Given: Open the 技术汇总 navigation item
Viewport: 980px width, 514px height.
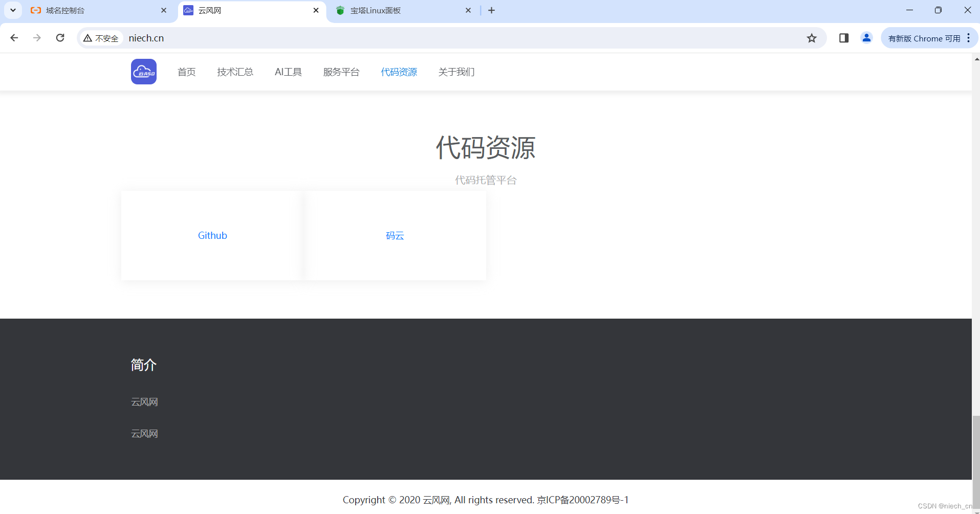Looking at the screenshot, I should (x=235, y=72).
